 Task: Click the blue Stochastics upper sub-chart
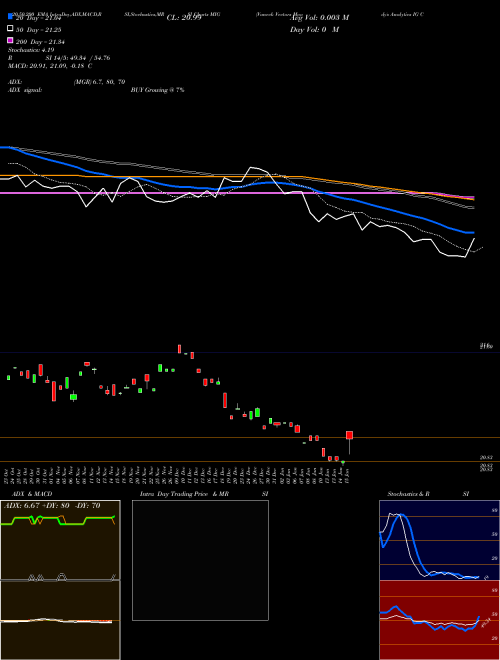(x=439, y=540)
